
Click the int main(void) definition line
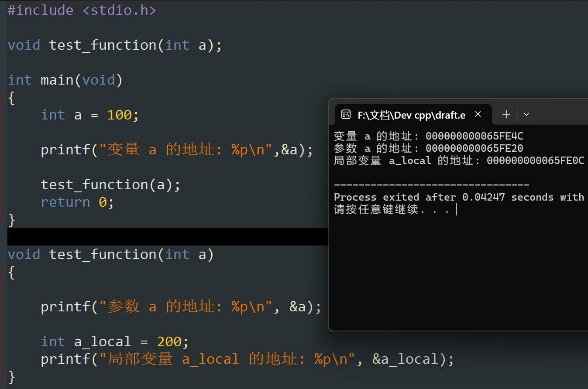click(x=65, y=80)
